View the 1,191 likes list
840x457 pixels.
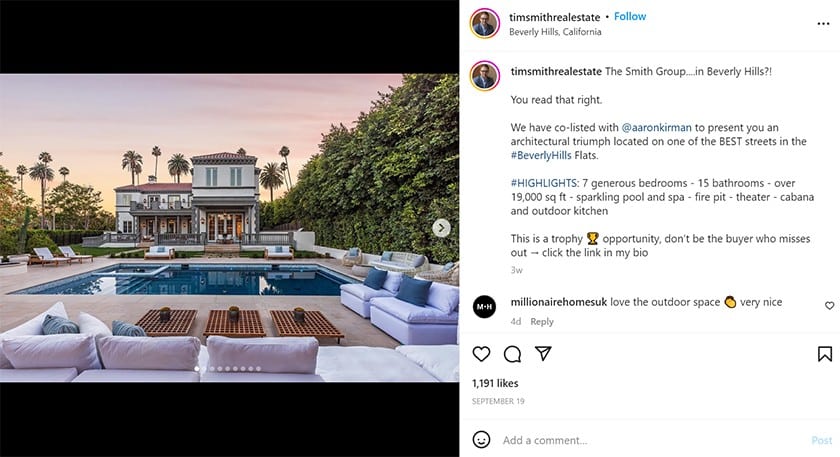click(495, 383)
